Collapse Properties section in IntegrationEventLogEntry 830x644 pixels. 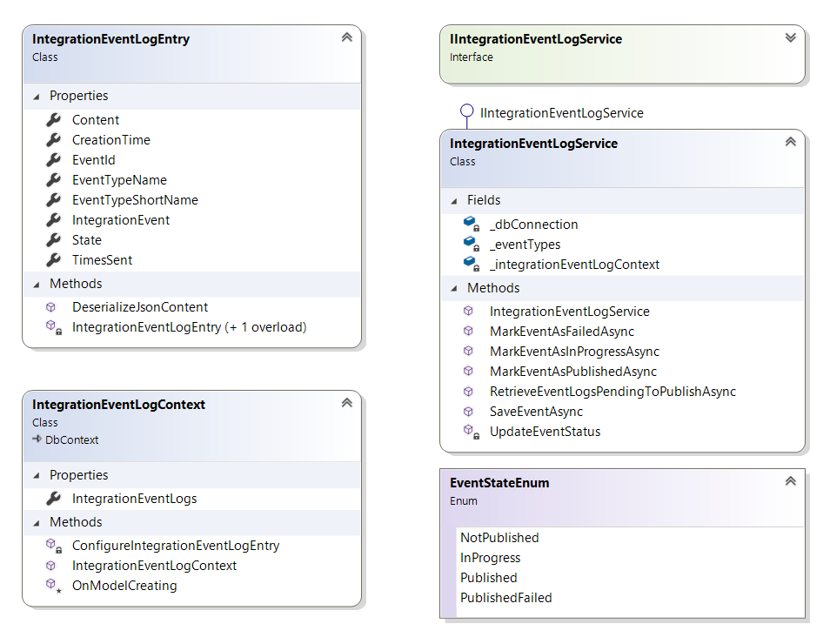(37, 96)
